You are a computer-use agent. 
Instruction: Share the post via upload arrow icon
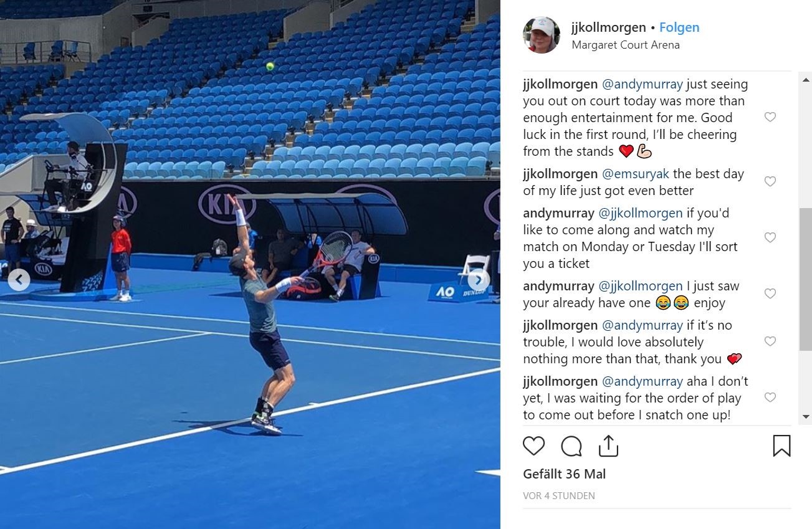(608, 446)
